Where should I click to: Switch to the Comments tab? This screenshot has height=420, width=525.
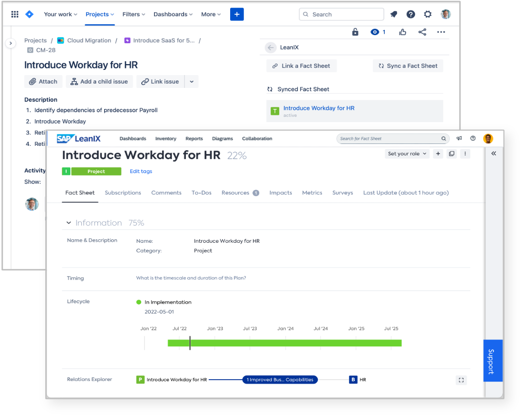(x=166, y=193)
